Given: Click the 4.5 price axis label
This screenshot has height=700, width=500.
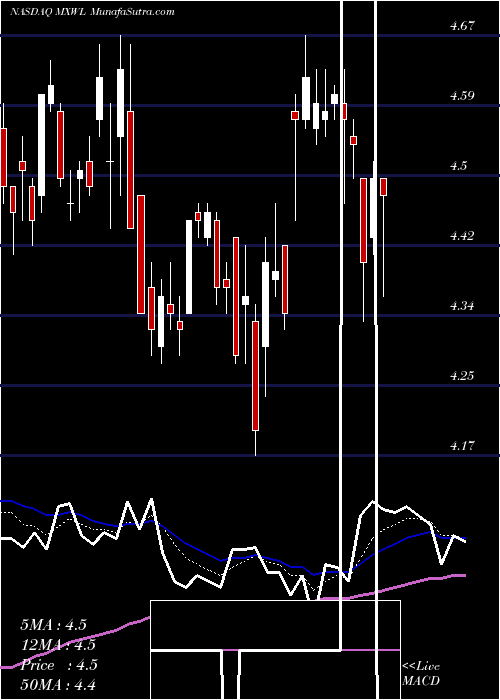Looking at the screenshot, I should pyautogui.click(x=459, y=166).
